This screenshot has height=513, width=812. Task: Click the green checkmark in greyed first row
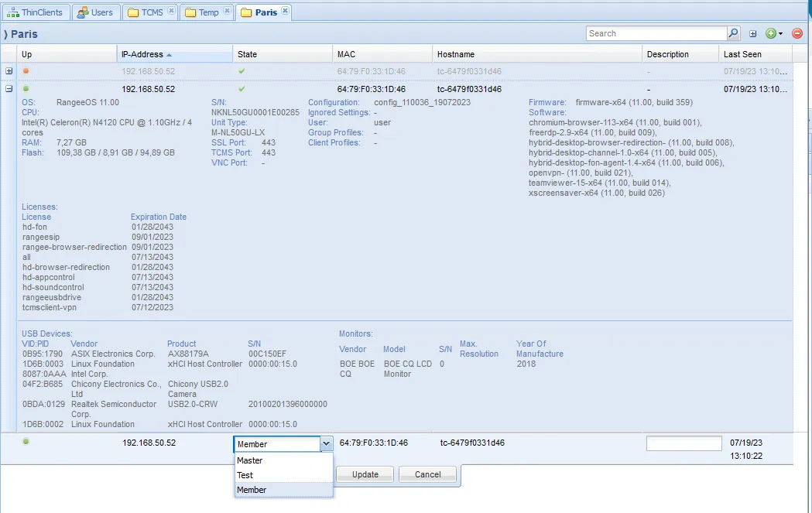click(x=242, y=71)
